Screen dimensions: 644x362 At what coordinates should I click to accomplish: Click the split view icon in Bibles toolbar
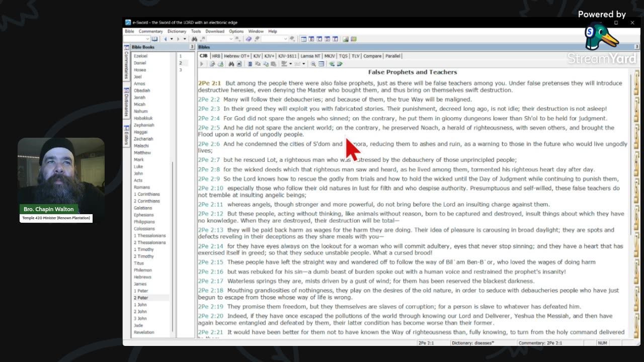point(321,64)
